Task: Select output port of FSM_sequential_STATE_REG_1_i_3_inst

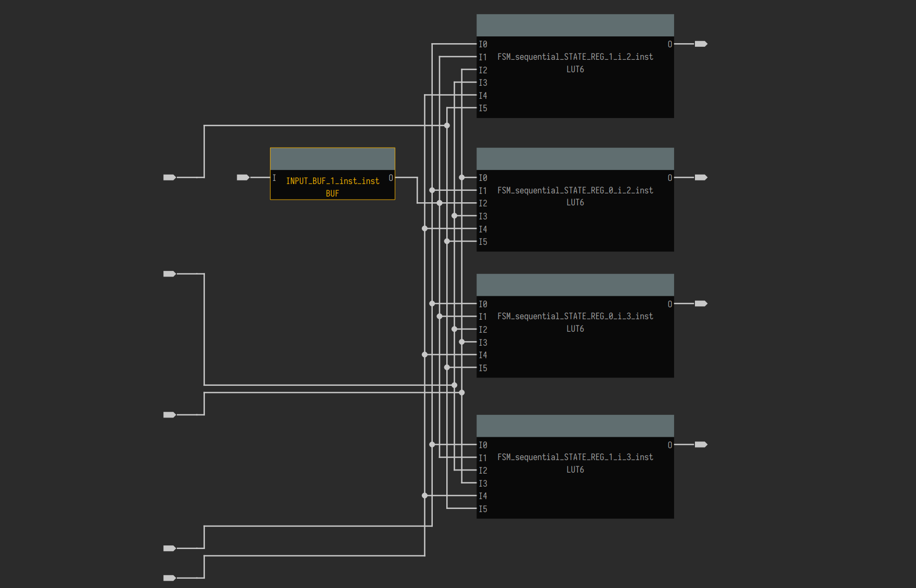Action: click(701, 445)
